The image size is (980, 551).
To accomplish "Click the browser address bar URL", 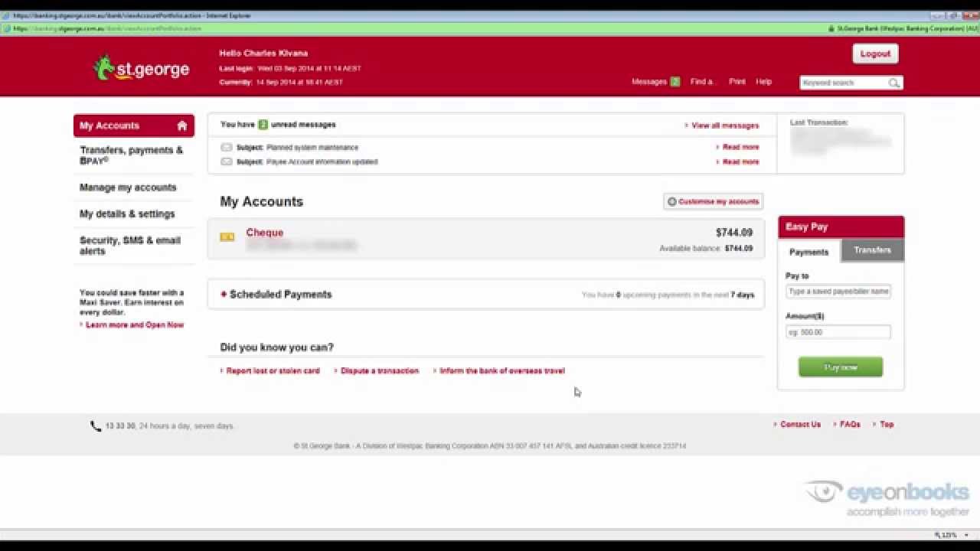I will pyautogui.click(x=107, y=28).
